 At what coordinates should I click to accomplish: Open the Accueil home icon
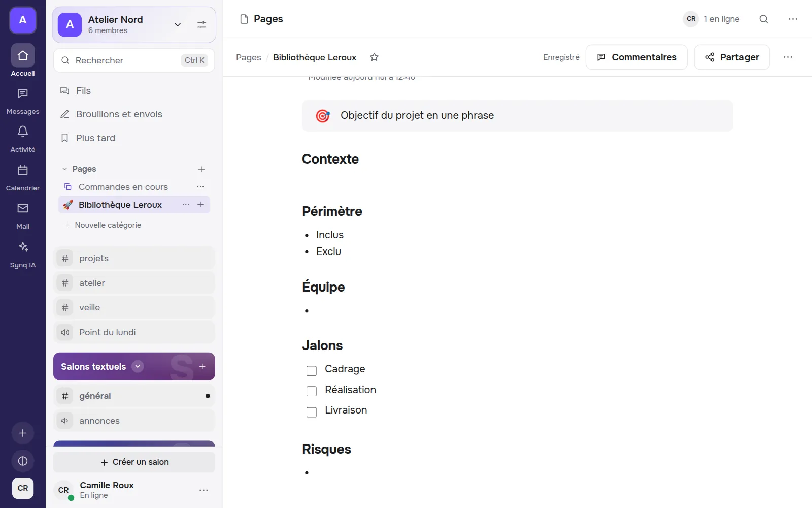(x=23, y=55)
